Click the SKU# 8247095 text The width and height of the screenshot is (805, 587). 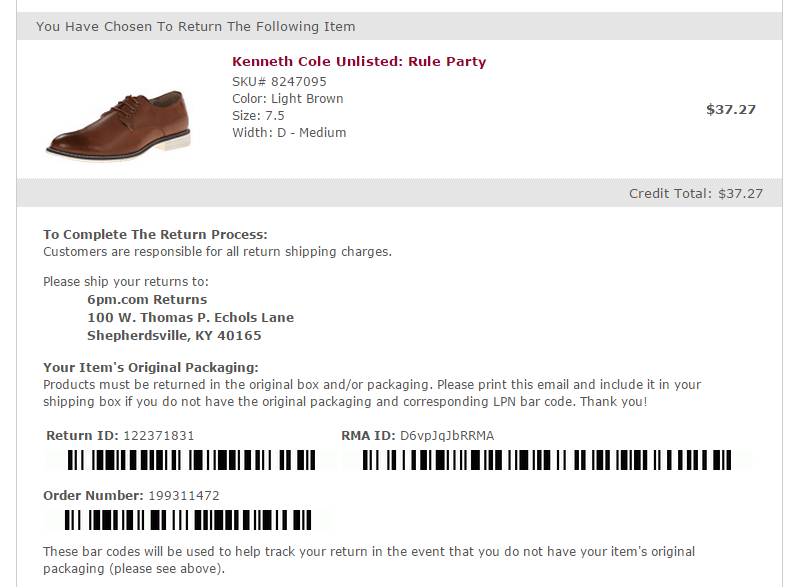pyautogui.click(x=279, y=81)
